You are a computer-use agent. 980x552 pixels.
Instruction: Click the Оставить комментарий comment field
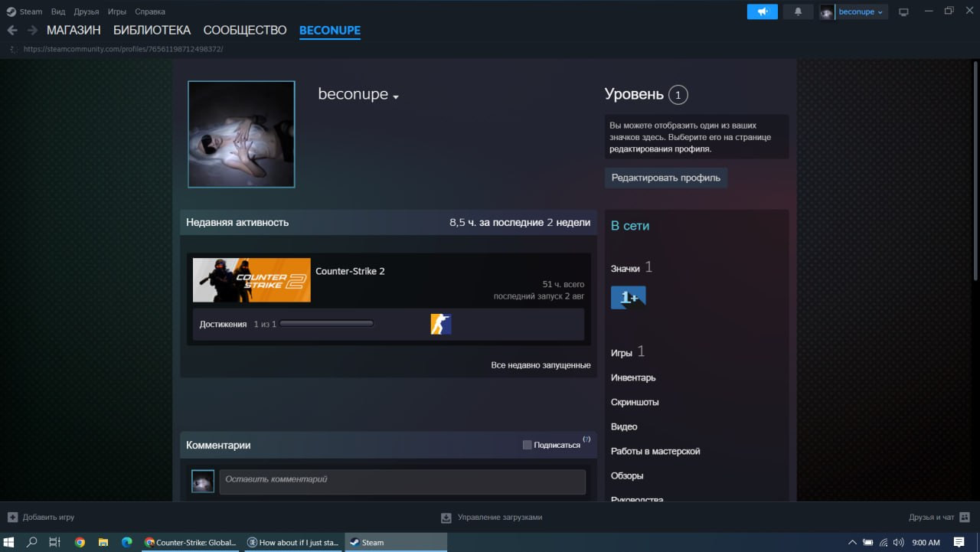point(403,482)
